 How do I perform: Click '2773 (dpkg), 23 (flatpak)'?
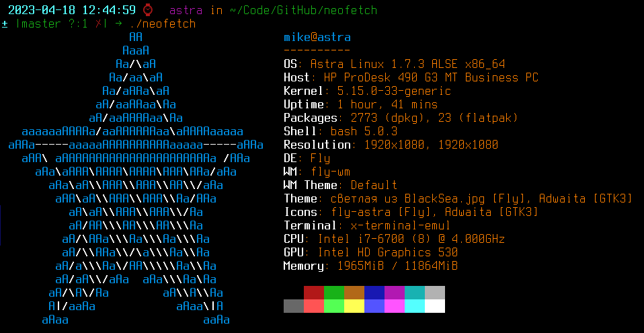(x=434, y=118)
